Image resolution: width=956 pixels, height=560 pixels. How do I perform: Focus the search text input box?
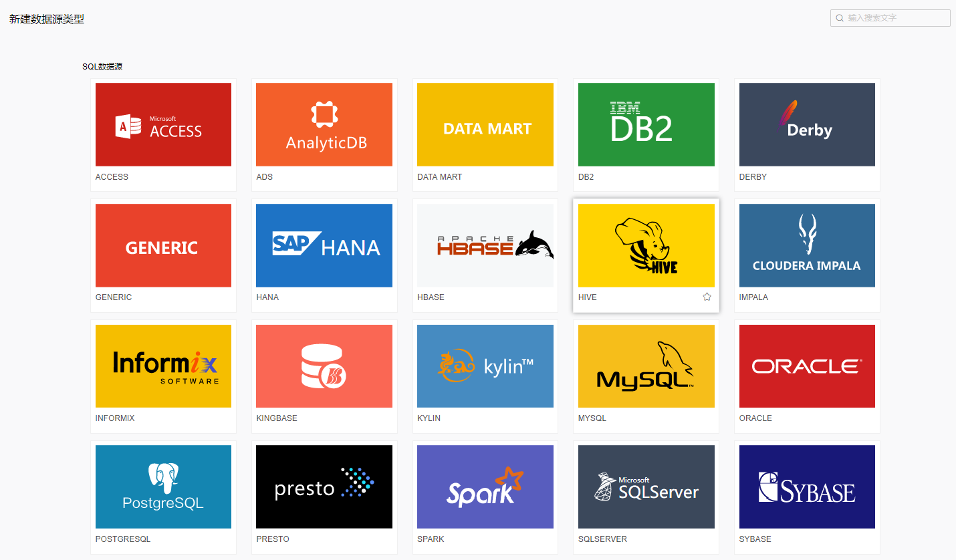pyautogui.click(x=890, y=18)
